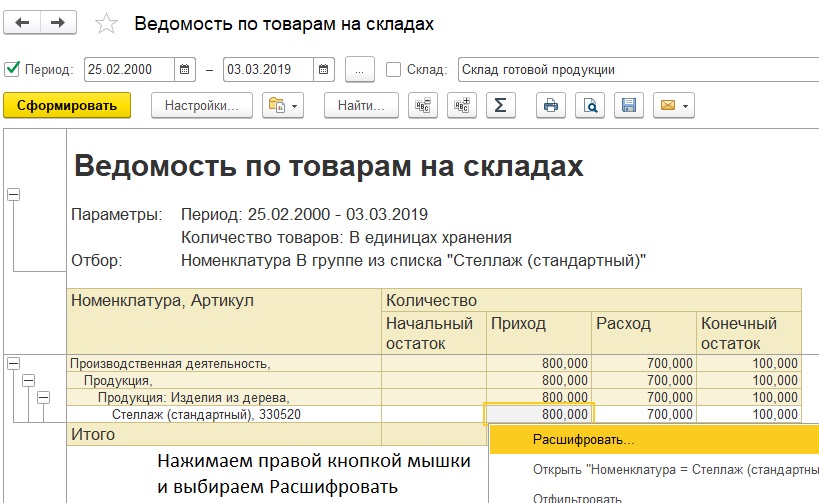Collapse the Продукция group

[28, 381]
